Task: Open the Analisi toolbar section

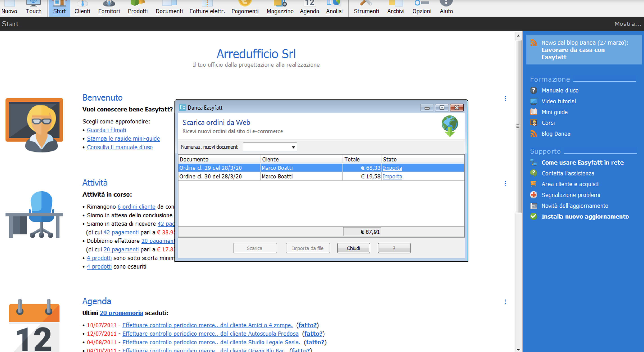Action: pyautogui.click(x=334, y=8)
